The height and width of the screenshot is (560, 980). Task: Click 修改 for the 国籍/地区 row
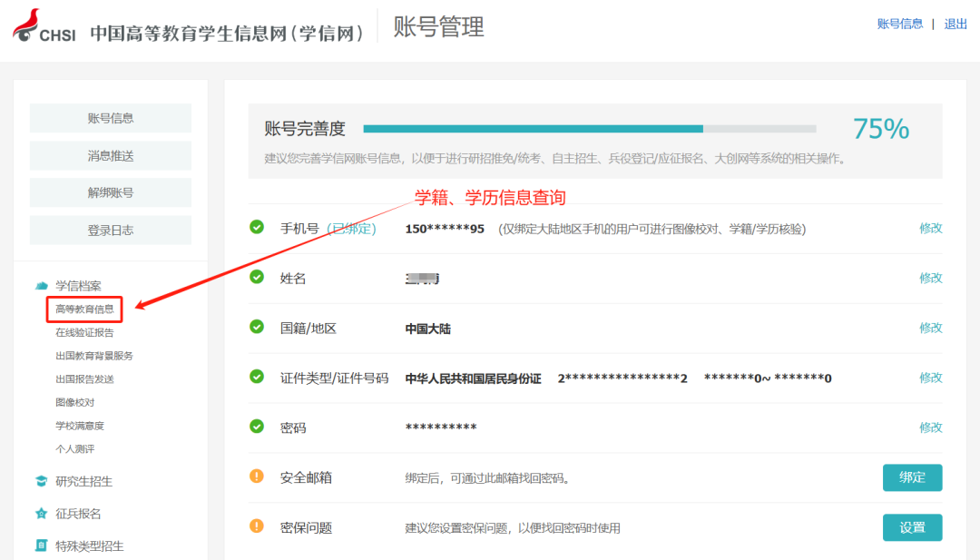931,328
